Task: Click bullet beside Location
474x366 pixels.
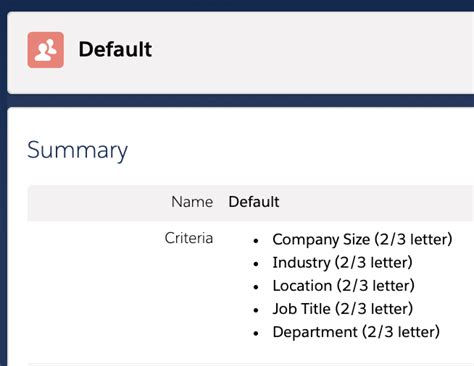Action: click(256, 287)
